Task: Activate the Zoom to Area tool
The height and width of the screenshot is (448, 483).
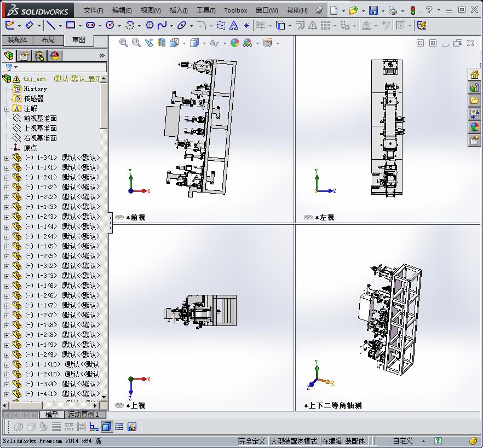Action: coord(135,43)
